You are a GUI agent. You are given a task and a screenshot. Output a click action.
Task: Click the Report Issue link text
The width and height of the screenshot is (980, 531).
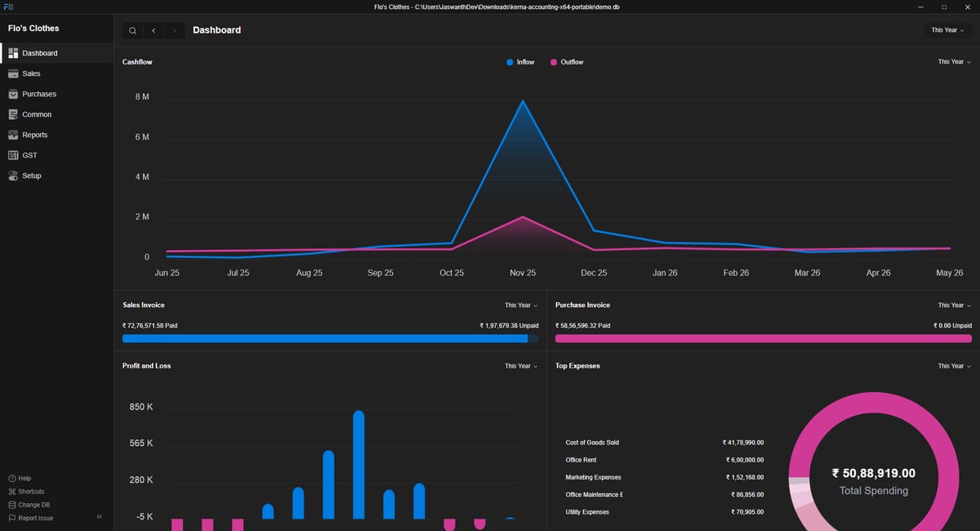(36, 518)
